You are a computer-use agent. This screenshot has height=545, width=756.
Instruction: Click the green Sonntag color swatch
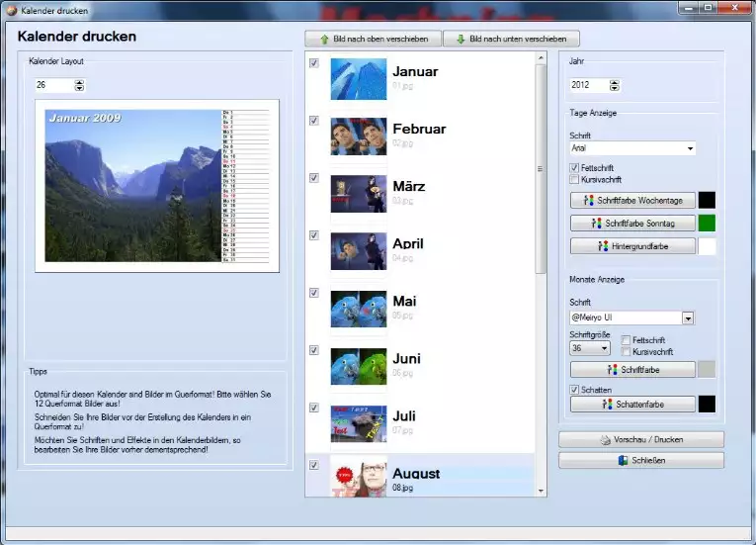pyautogui.click(x=708, y=223)
